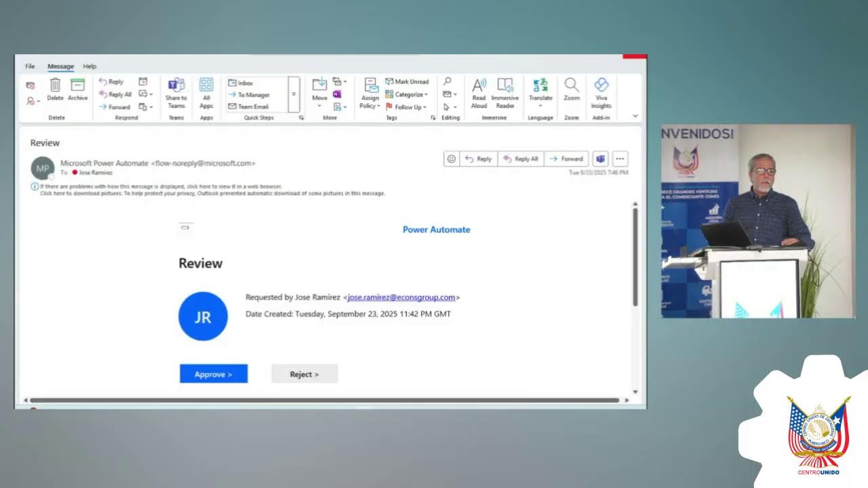Click the blue JR avatar circle
The image size is (868, 488).
pos(203,317)
